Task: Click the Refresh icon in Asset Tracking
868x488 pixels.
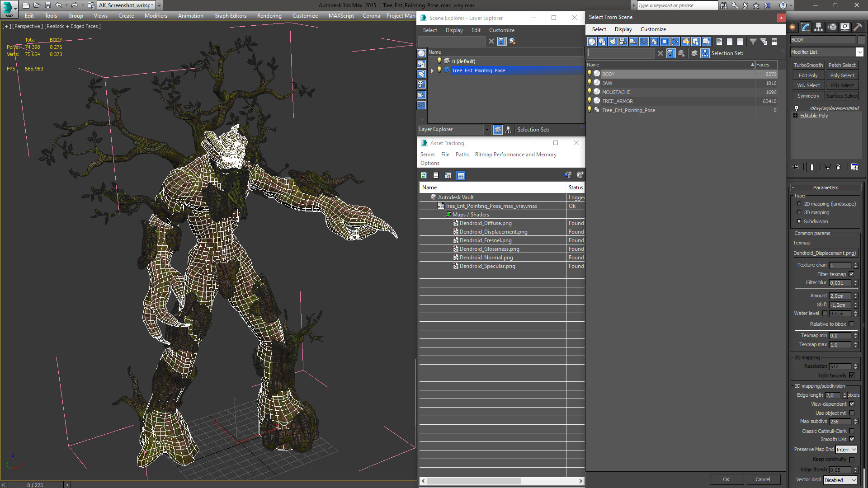Action: (424, 175)
